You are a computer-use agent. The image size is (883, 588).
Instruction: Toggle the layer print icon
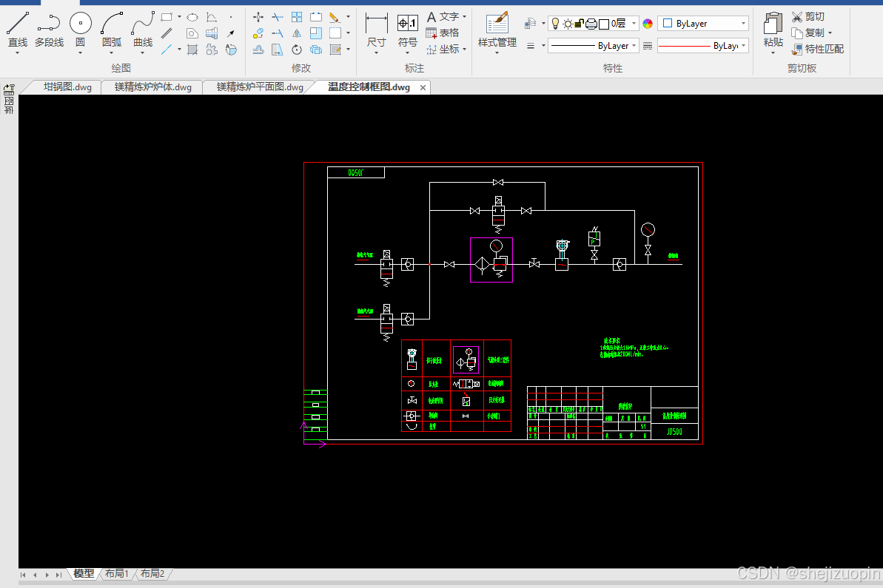point(591,24)
